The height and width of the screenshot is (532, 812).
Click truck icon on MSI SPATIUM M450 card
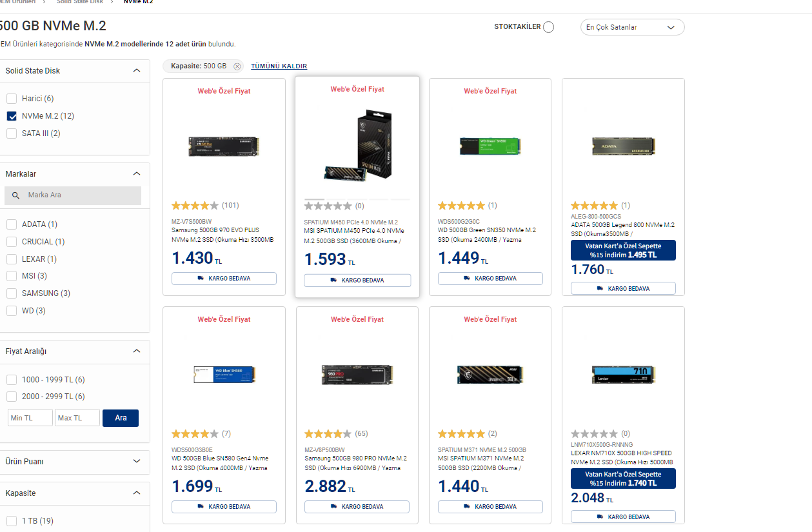coord(333,281)
